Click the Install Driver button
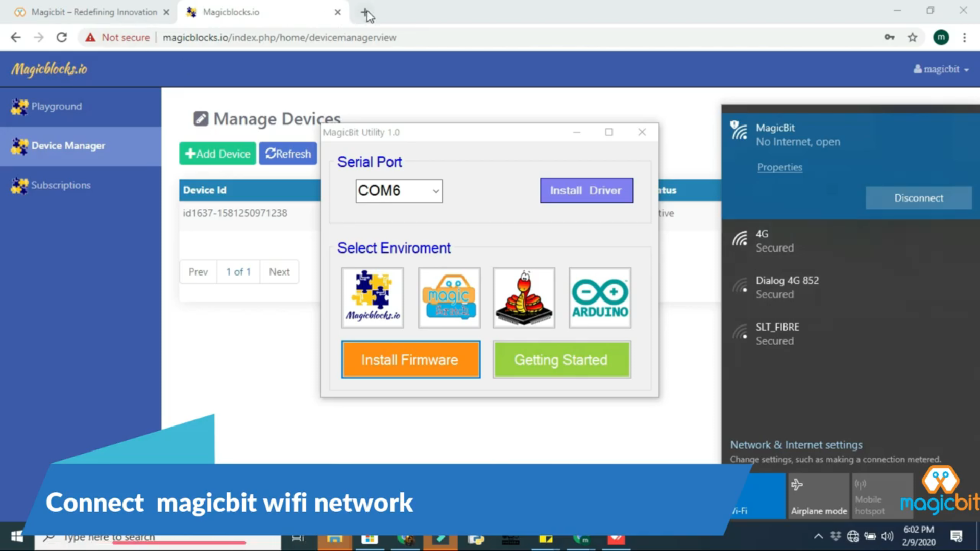 click(x=586, y=190)
